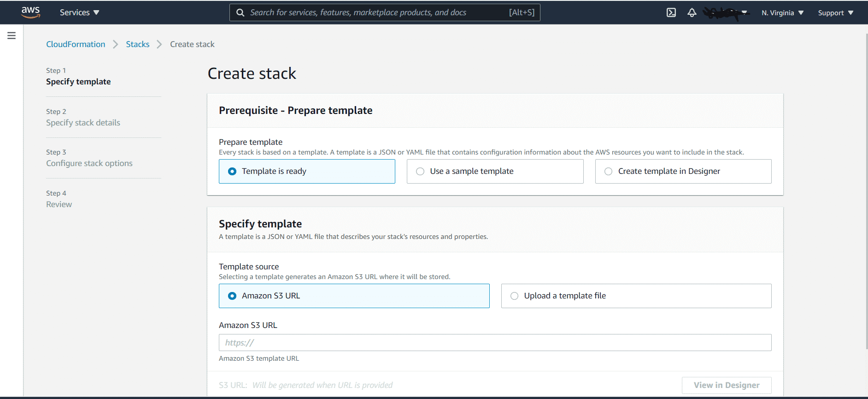Image resolution: width=868 pixels, height=399 pixels.
Task: Click the Amazon S3 template URL hint text
Action: click(259, 358)
